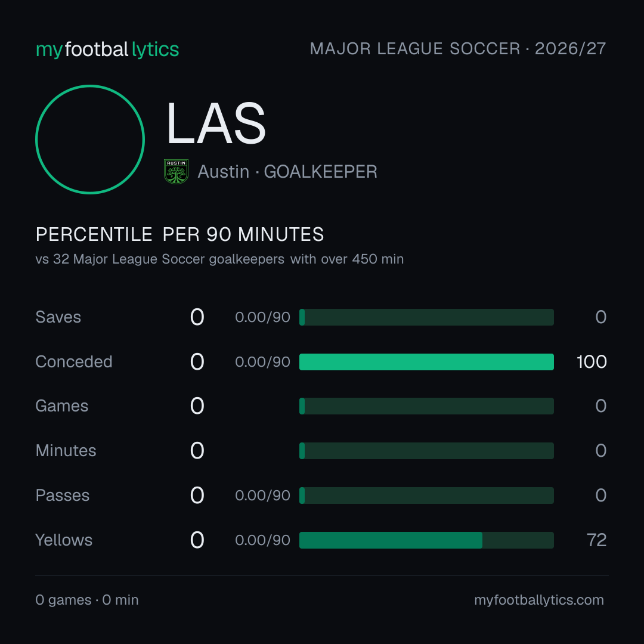
Task: Click the Austin Goalkeeper subtitle text
Action: [x=287, y=172]
